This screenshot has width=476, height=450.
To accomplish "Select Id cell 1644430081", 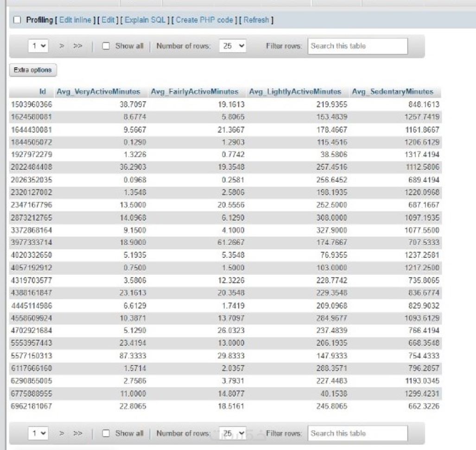I will [x=32, y=130].
